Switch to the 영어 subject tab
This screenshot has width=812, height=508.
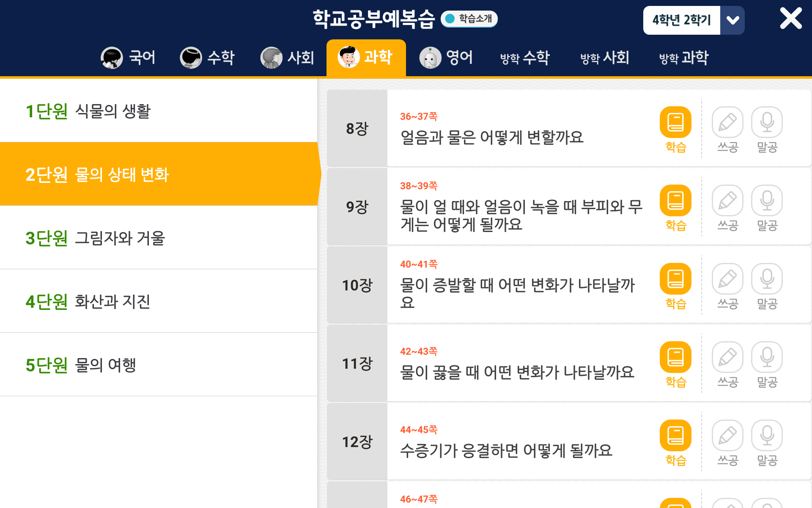tap(446, 58)
